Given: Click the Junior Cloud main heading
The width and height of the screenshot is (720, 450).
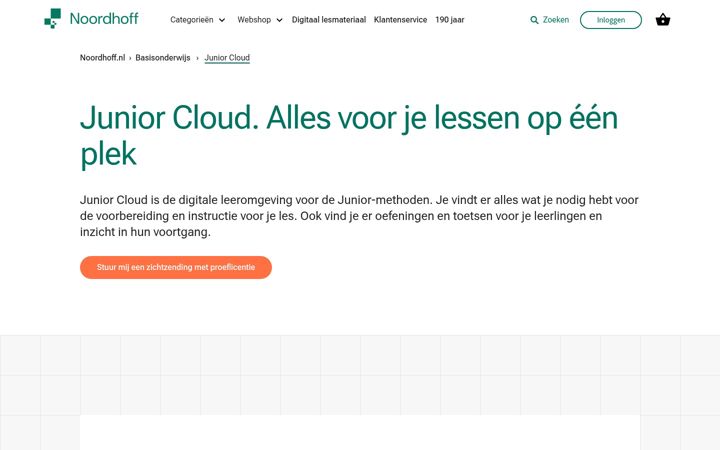Looking at the screenshot, I should (349, 136).
